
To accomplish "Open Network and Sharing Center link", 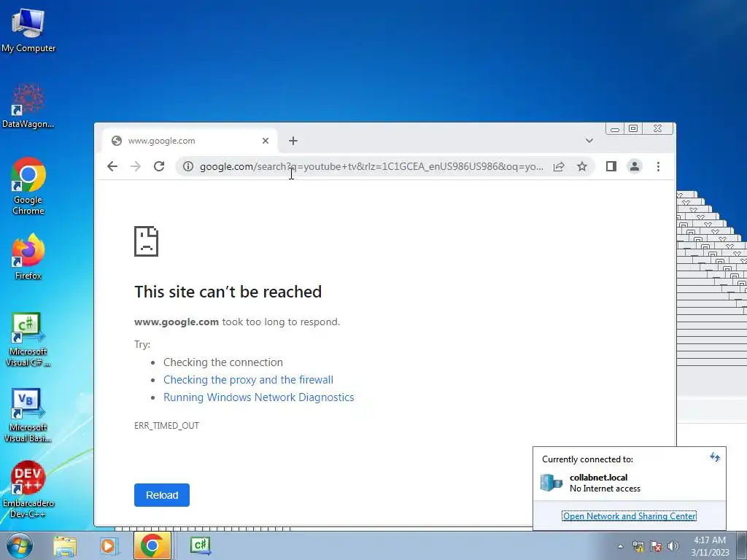I will tap(629, 516).
